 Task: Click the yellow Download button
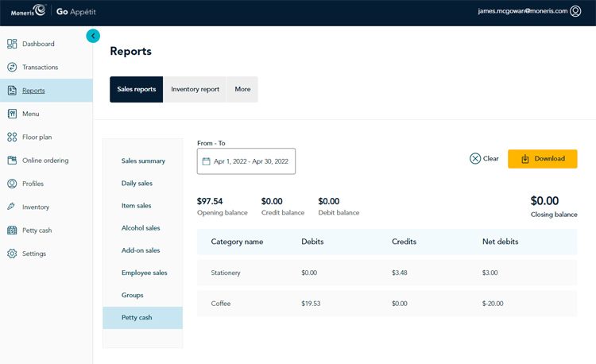(543, 159)
